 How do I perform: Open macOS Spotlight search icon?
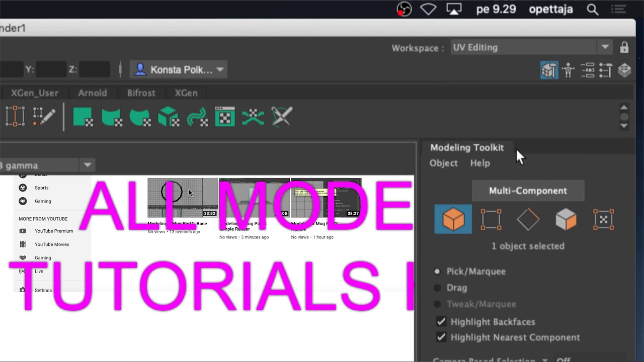593,9
